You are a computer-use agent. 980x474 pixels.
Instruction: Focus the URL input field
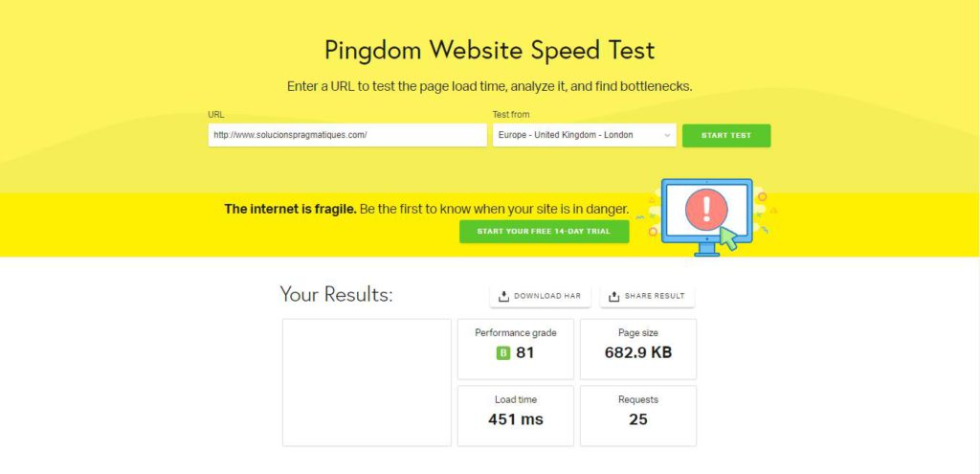click(347, 135)
